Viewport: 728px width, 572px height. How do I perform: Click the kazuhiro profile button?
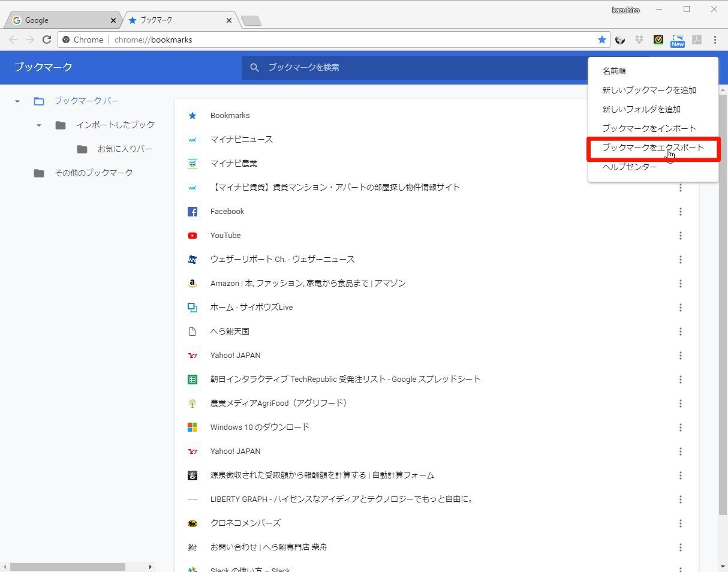pyautogui.click(x=625, y=10)
